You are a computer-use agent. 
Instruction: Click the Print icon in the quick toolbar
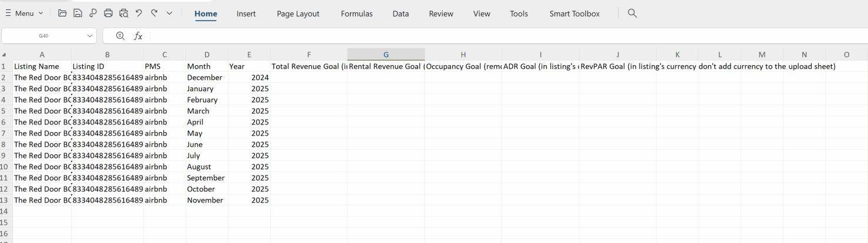pyautogui.click(x=108, y=14)
